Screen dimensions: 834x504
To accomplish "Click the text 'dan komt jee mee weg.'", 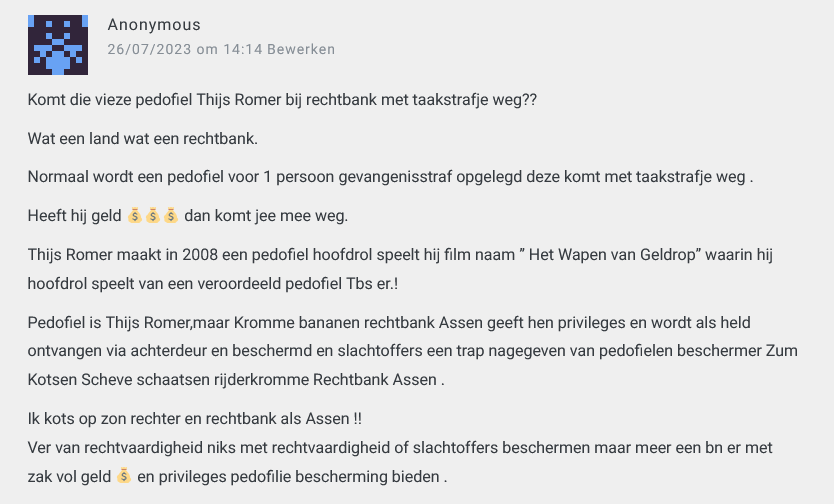I will click(x=266, y=216).
